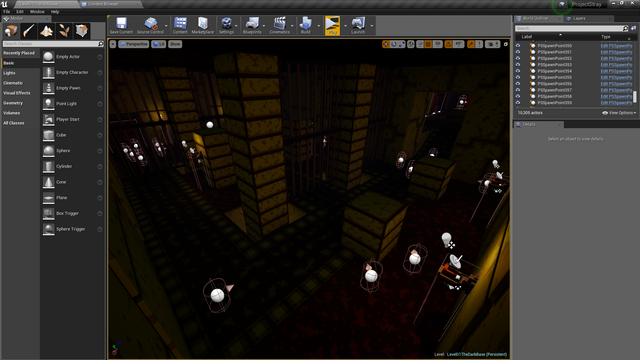Select the Paint mode brush icon
Screen dimensions: 640x360
click(x=29, y=31)
